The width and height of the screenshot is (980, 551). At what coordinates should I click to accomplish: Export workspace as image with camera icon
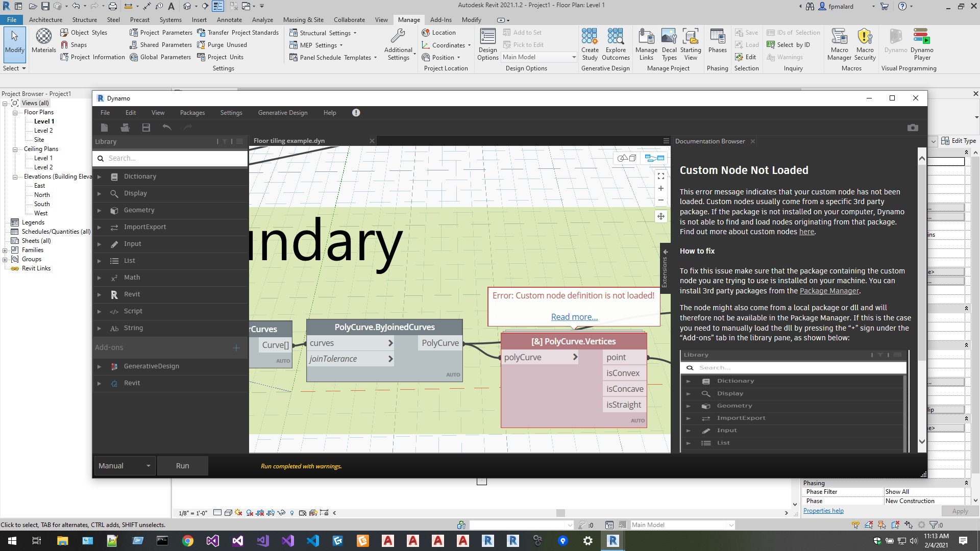[x=913, y=128]
